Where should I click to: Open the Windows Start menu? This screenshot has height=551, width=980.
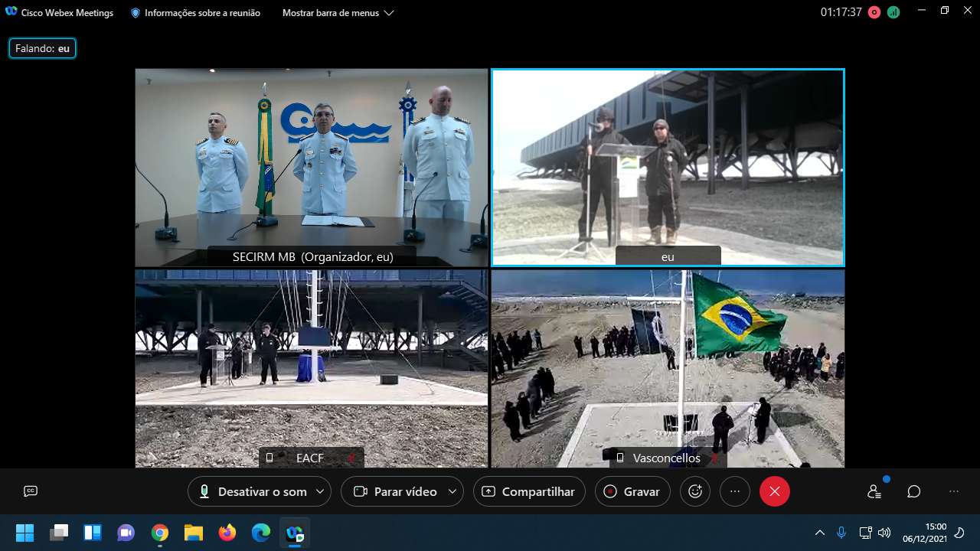pos(25,532)
